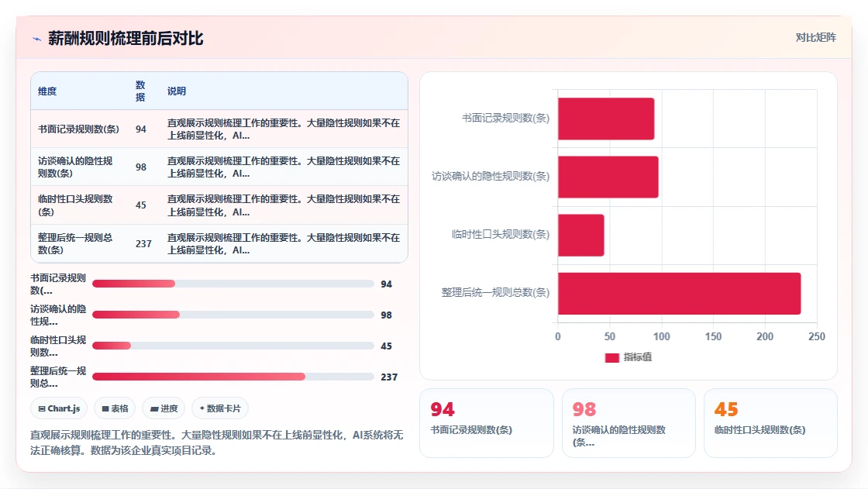Click the 对比矩阵 label in header
This screenshot has width=868, height=489.
[815, 38]
